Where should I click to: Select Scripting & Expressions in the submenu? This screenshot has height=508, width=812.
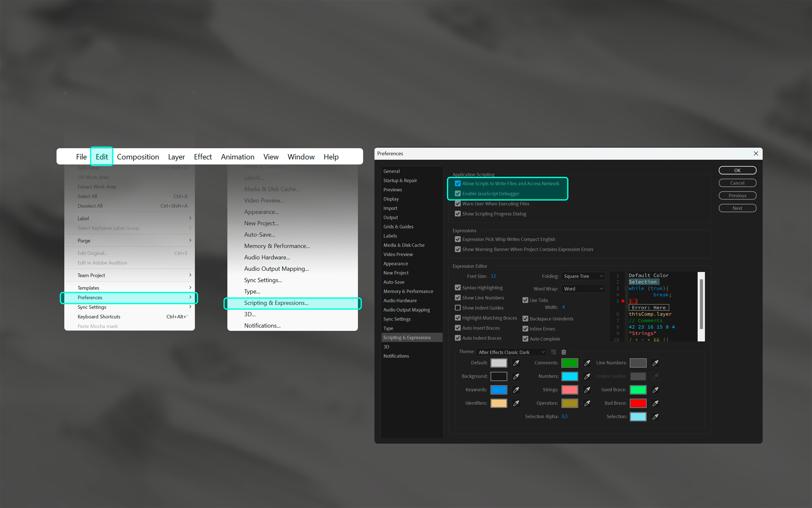pyautogui.click(x=276, y=303)
